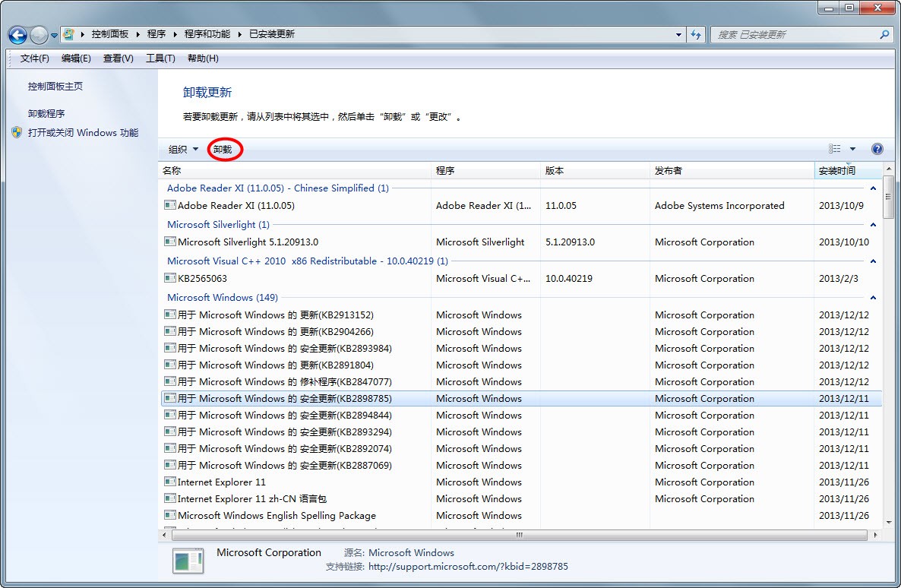Click the refresh button beside address bar
901x588 pixels.
pyautogui.click(x=696, y=35)
